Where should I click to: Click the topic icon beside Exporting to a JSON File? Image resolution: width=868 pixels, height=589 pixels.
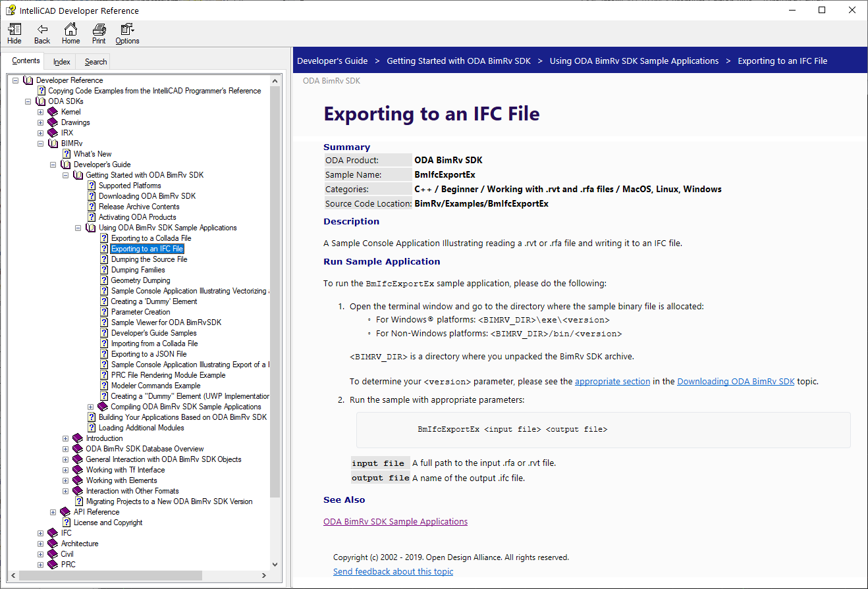click(104, 354)
